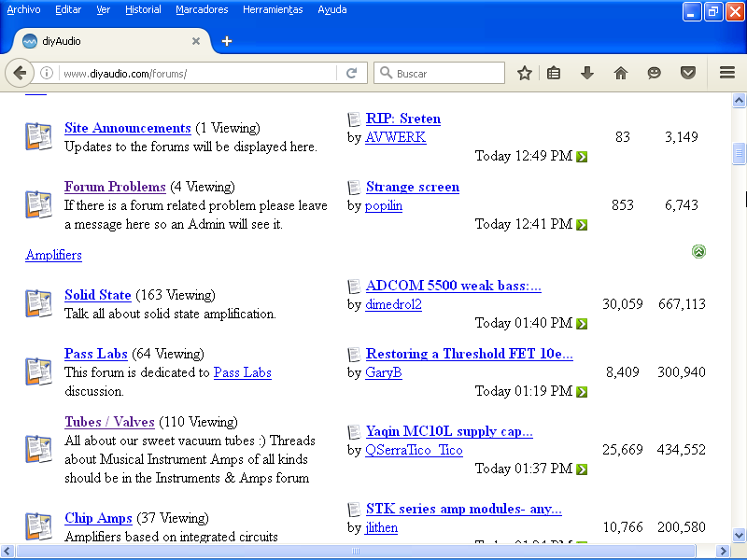Reload the page with the refresh icon

(x=352, y=74)
